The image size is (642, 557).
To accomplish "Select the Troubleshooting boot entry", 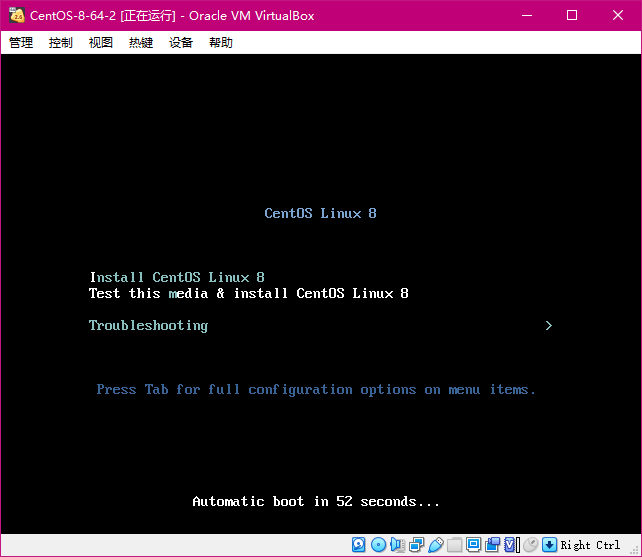I will pyautogui.click(x=148, y=326).
